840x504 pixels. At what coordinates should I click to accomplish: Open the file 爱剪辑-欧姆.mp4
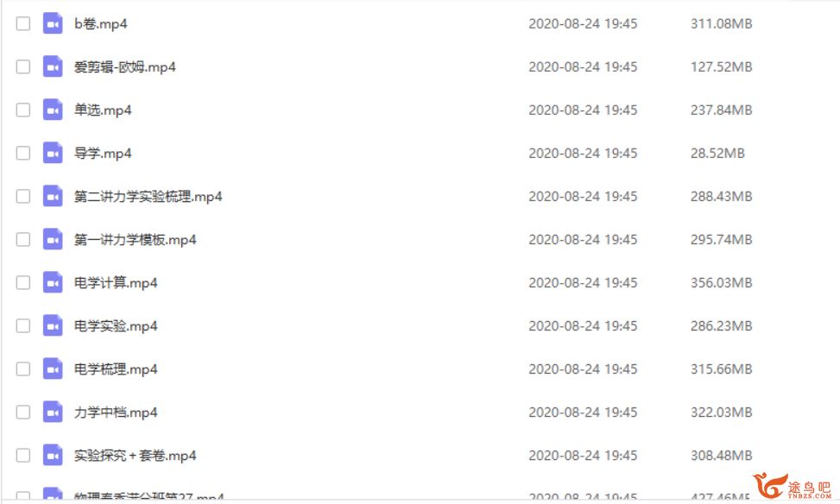125,67
